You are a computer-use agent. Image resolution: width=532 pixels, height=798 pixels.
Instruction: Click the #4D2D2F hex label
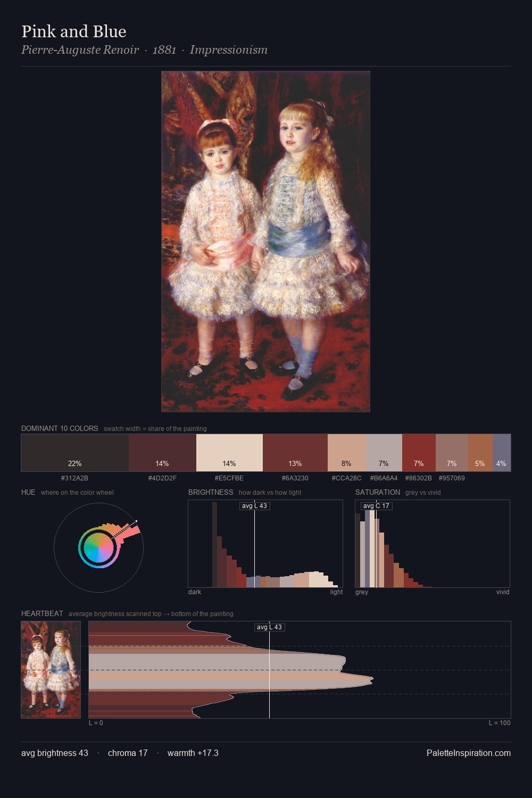pos(162,478)
